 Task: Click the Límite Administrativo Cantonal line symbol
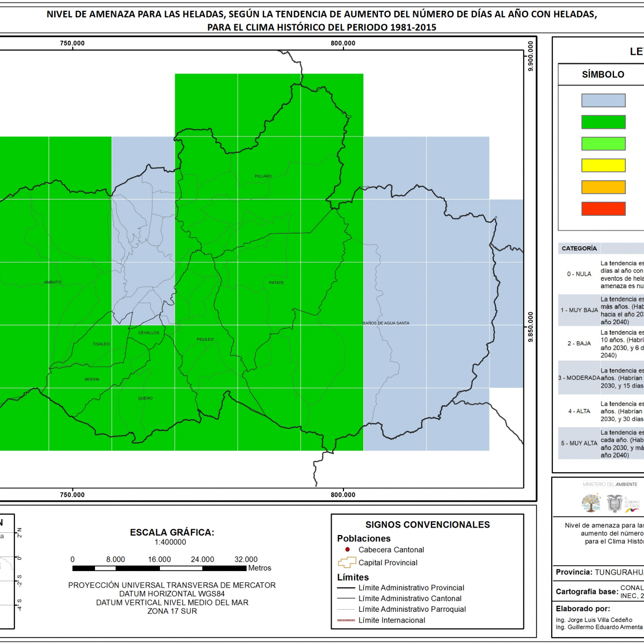coord(346,598)
